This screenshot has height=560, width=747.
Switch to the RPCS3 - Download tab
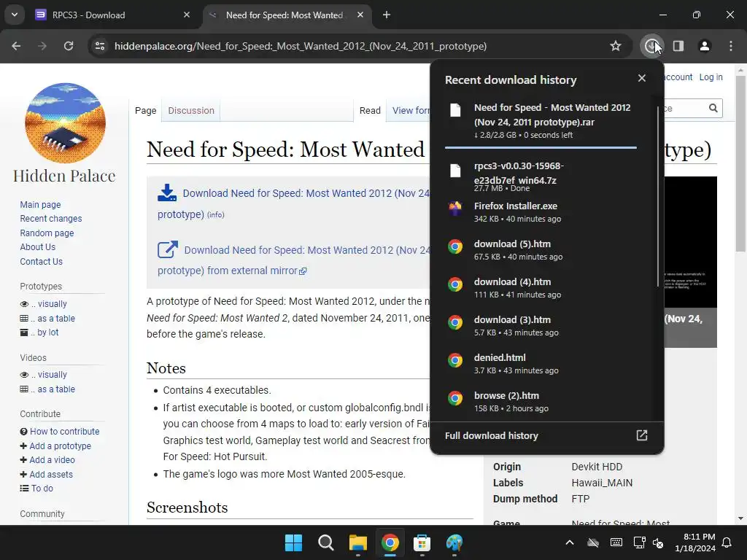pos(113,15)
